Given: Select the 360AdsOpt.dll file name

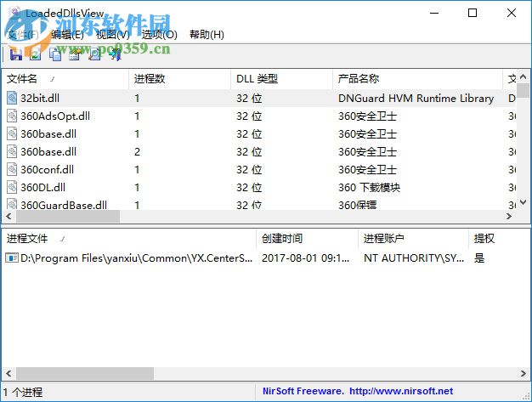Looking at the screenshot, I should [55, 116].
